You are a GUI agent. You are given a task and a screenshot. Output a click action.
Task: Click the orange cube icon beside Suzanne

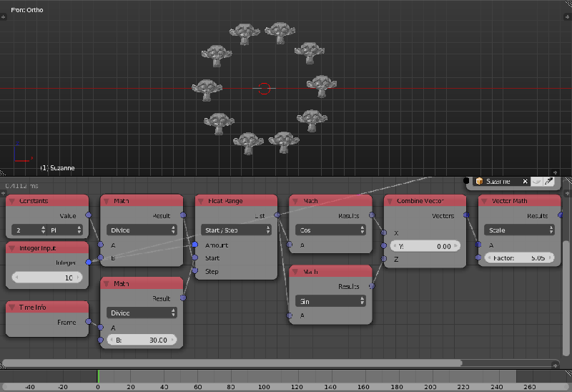479,181
